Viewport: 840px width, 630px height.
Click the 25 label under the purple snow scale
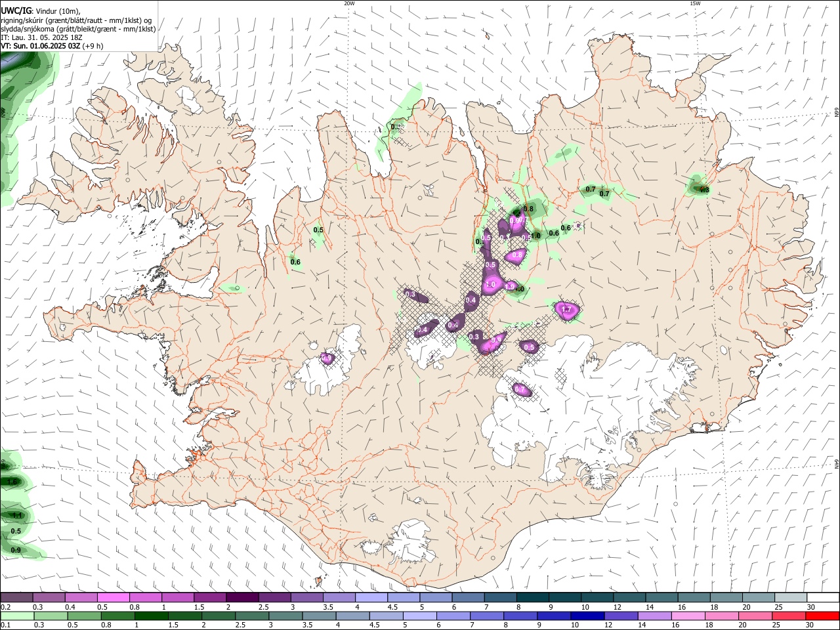(778, 607)
